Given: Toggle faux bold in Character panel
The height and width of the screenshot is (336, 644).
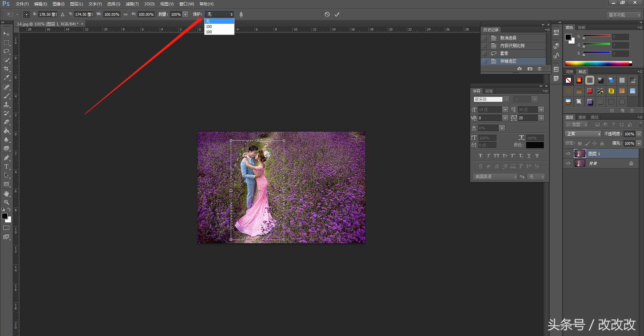Looking at the screenshot, I should point(480,156).
